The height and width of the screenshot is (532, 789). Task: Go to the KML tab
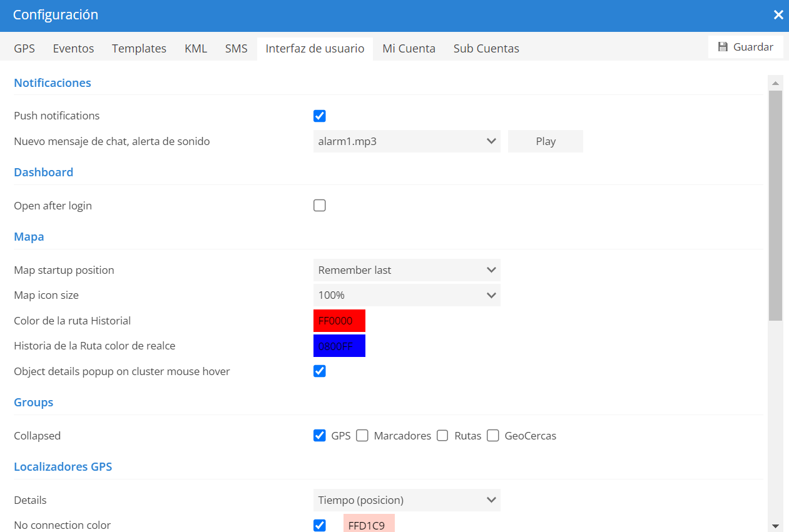pyautogui.click(x=196, y=48)
